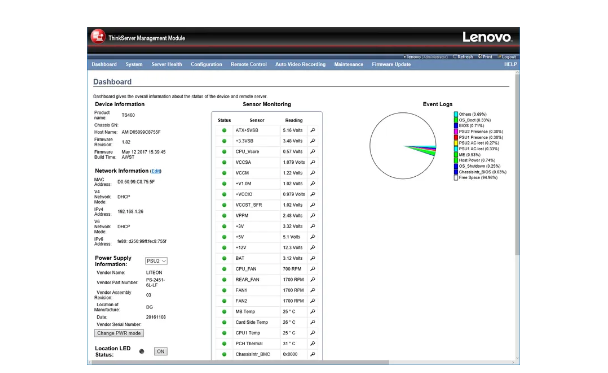Viewport: 608px width, 373px height.
Task: Open the Configuration menu
Action: [206, 64]
